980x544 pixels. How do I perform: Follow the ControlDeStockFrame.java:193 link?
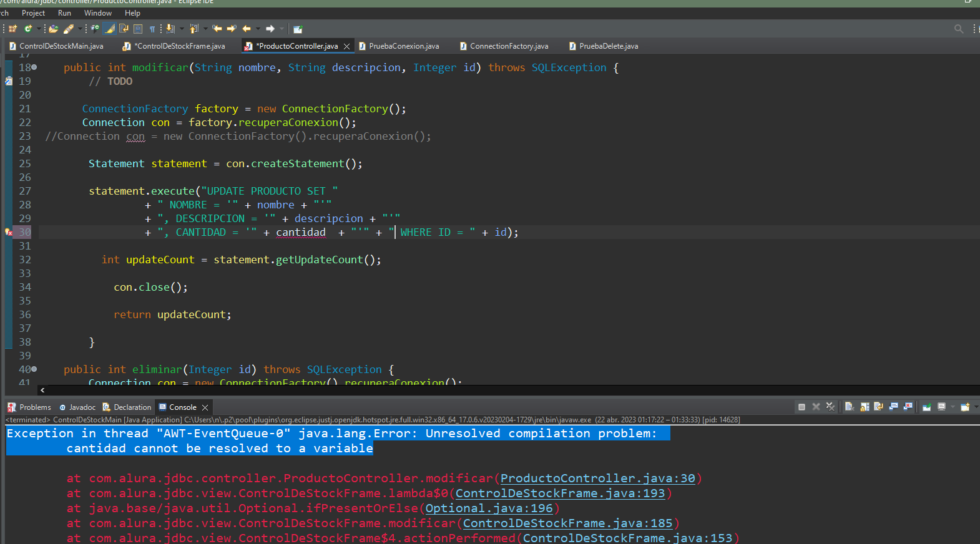pos(560,493)
